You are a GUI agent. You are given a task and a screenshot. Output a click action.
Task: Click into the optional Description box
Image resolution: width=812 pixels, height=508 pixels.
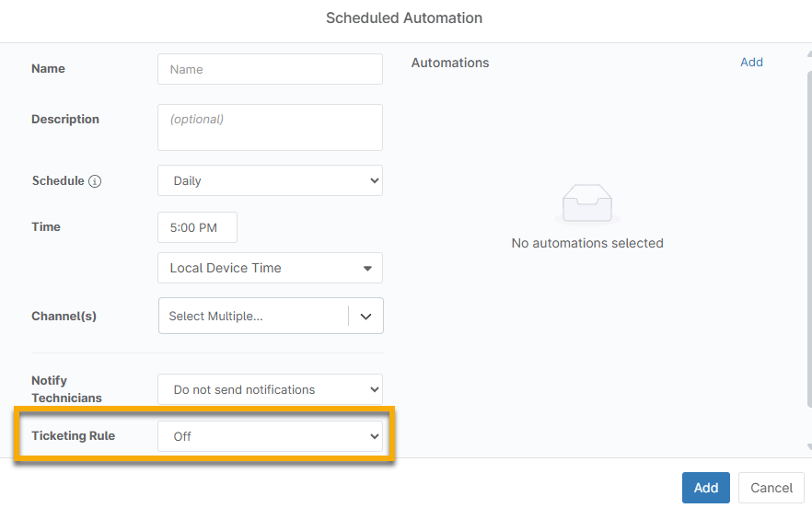[270, 127]
